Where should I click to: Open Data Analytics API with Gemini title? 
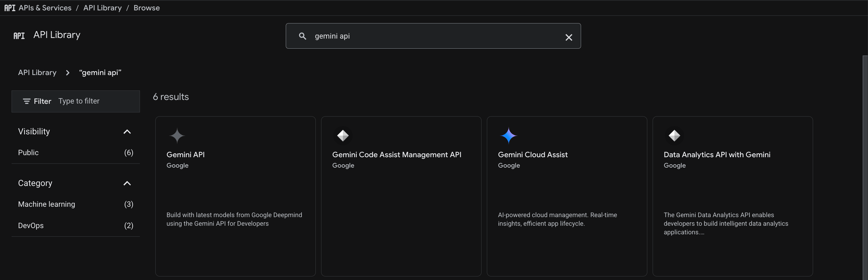click(x=717, y=155)
